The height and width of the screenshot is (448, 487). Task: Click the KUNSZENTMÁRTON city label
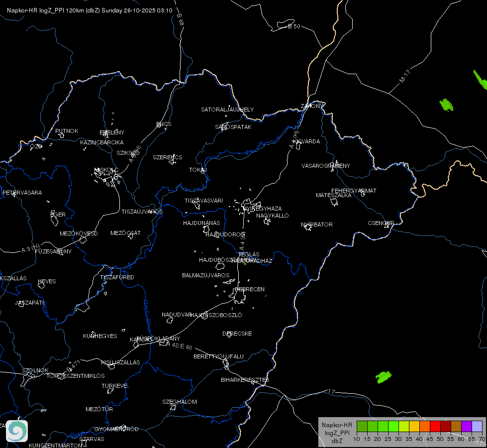(56, 445)
